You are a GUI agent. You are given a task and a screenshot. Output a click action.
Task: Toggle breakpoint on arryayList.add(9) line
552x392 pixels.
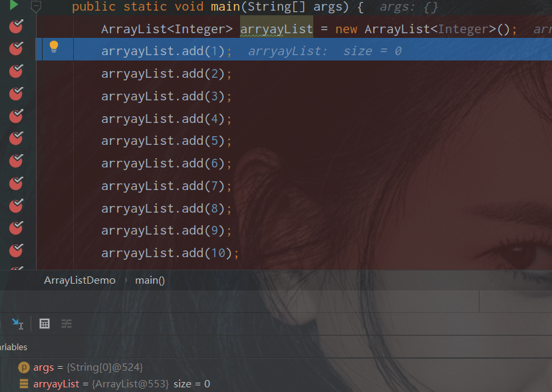(16, 228)
